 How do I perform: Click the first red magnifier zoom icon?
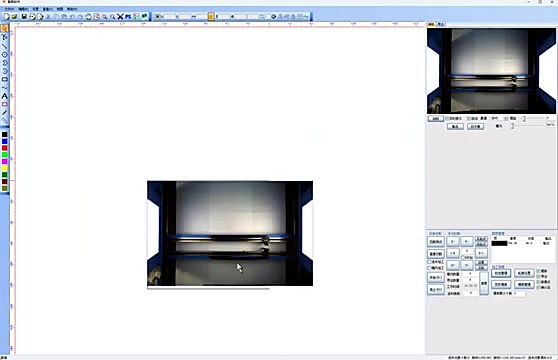click(x=104, y=16)
